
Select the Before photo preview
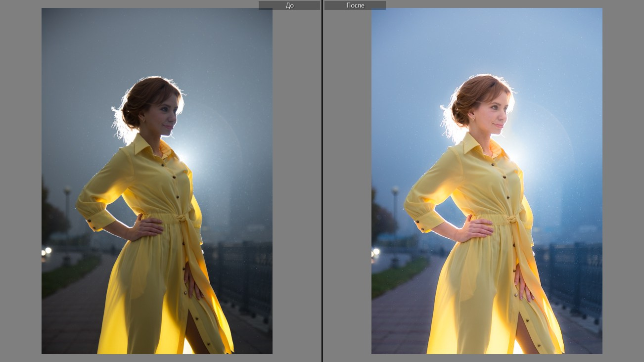click(x=157, y=181)
